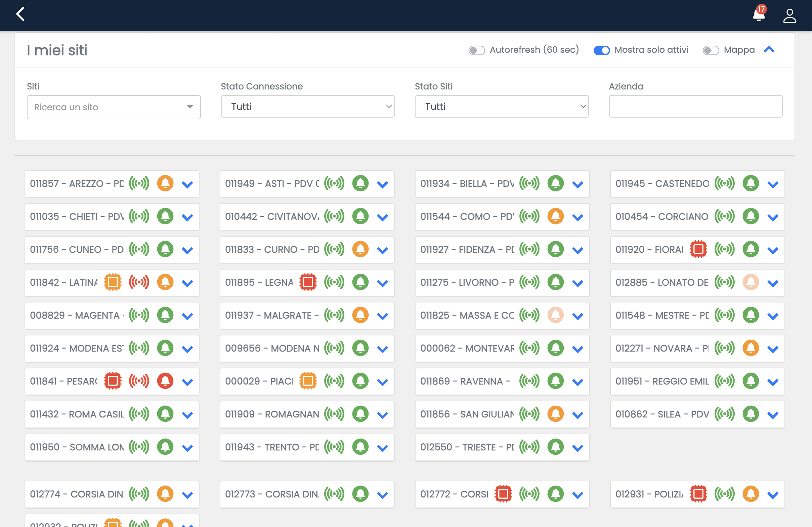Click red chip icon on 011920 - FIORAI
Image resolution: width=812 pixels, height=527 pixels.
pyautogui.click(x=698, y=249)
